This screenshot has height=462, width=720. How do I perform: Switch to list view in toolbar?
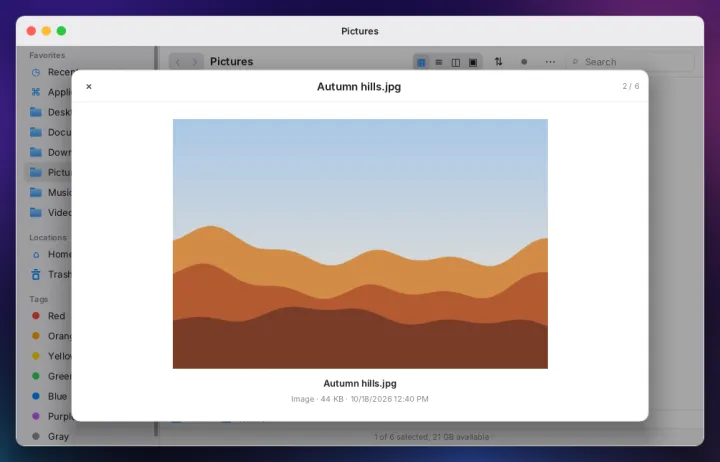point(439,62)
